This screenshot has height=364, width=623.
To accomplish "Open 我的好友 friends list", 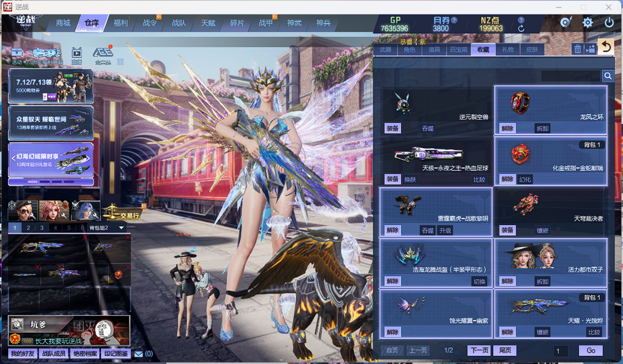I will (22, 353).
